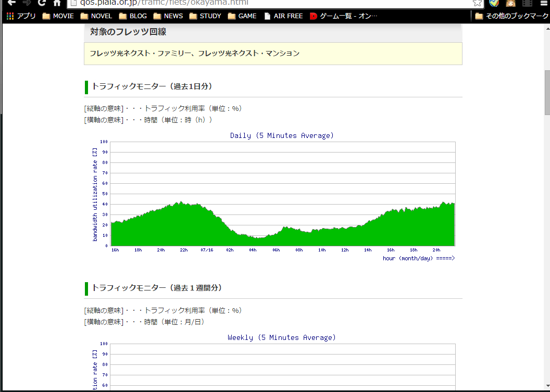The width and height of the screenshot is (550, 392).
Task: Open the anime face extension icon
Action: point(510,3)
